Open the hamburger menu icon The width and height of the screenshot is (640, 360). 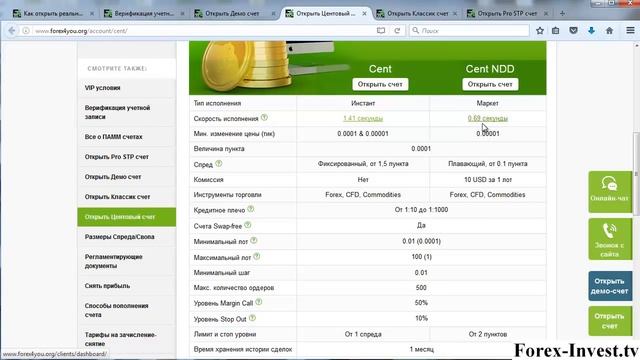pyautogui.click(x=630, y=31)
